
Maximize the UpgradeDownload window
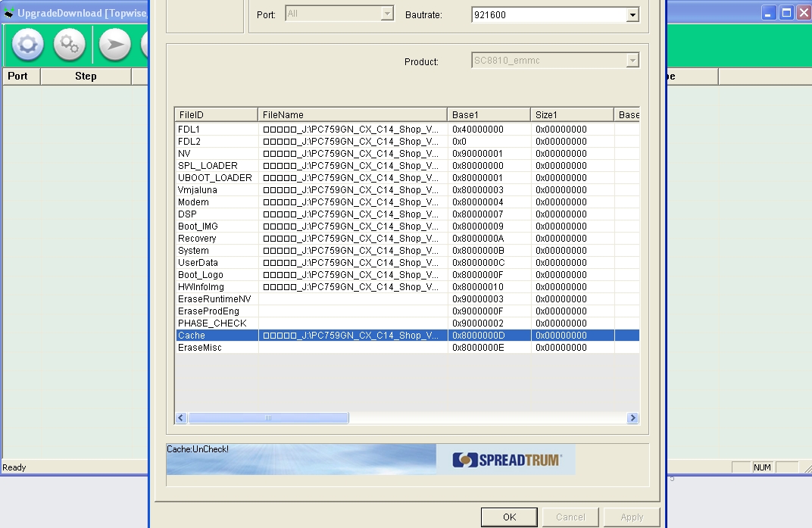tap(786, 13)
